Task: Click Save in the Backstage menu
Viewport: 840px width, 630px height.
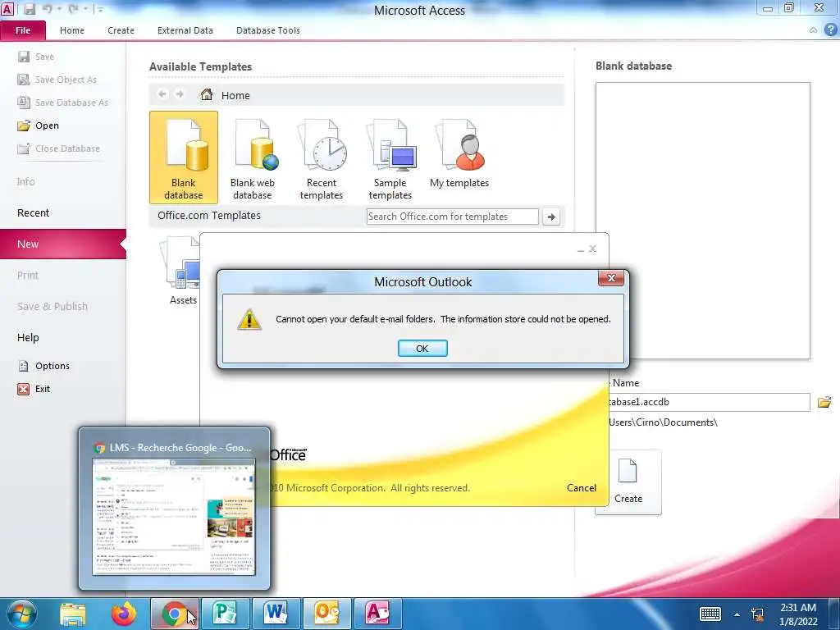Action: pyautogui.click(x=36, y=57)
